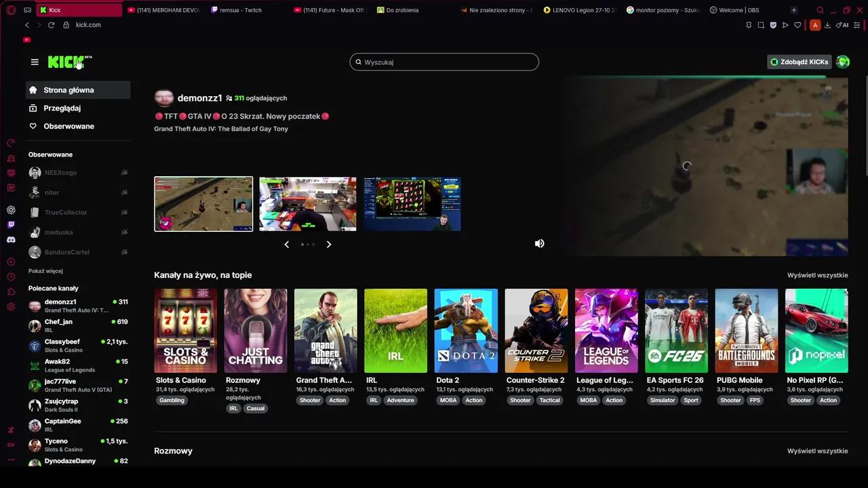Click the kick.com address bar URL
This screenshot has height=488, width=868.
[88, 25]
